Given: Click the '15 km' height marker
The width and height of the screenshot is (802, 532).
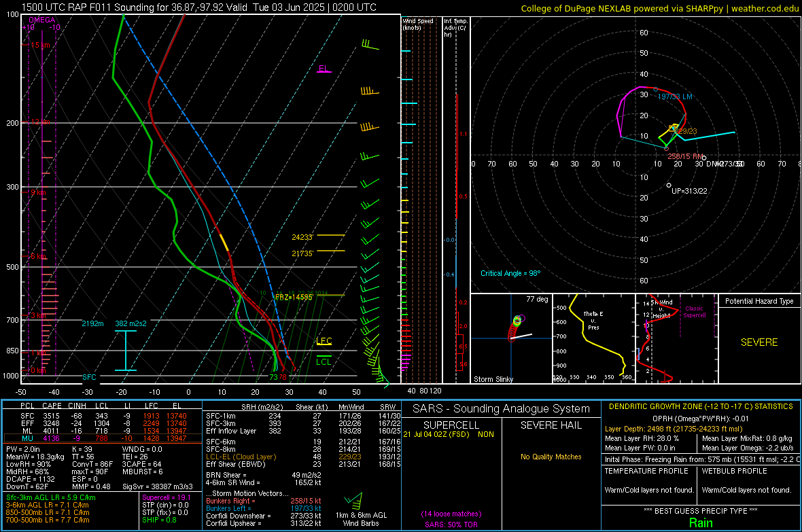Looking at the screenshot, I should point(40,45).
